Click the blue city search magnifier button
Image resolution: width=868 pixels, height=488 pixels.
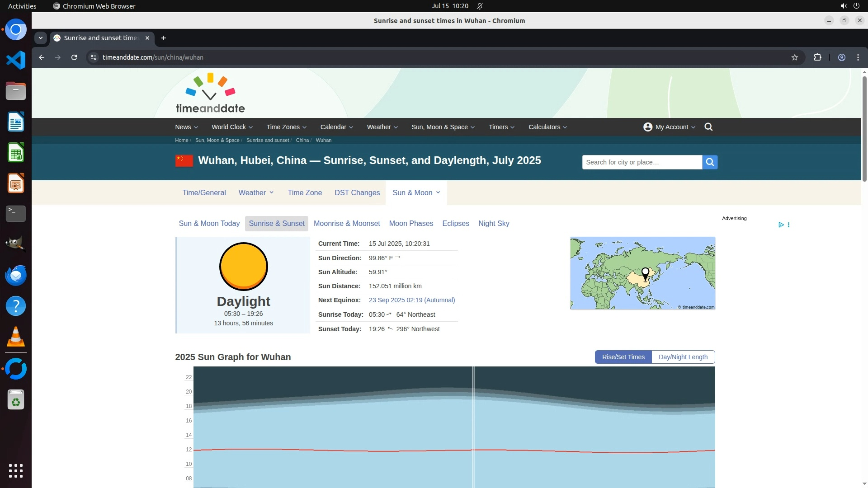pyautogui.click(x=710, y=162)
